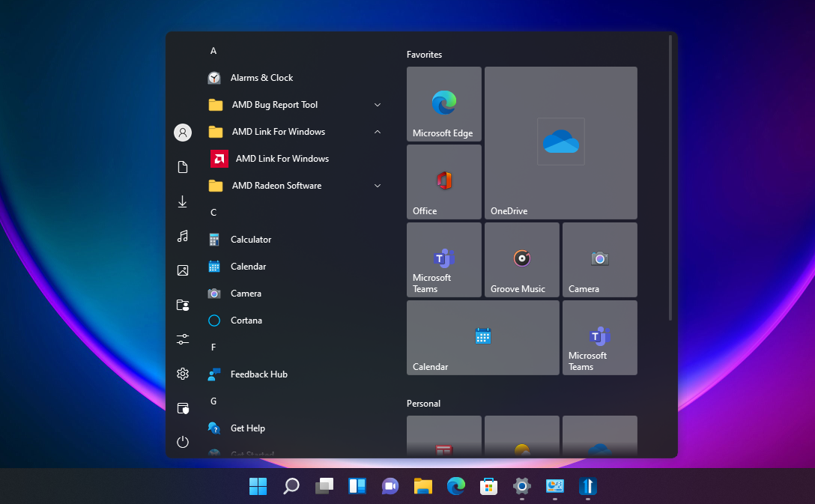Open File Explorer from the taskbar
815x504 pixels.
coord(423,486)
